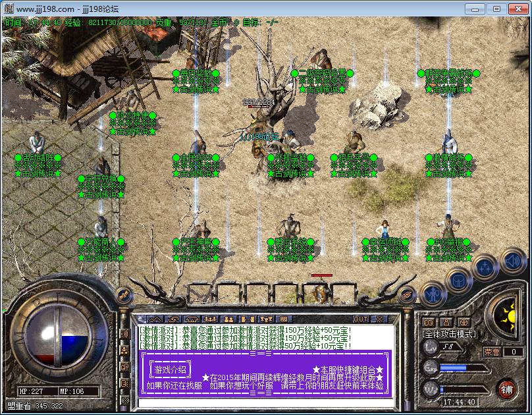Select belt quick slot 6

pos(343,293)
